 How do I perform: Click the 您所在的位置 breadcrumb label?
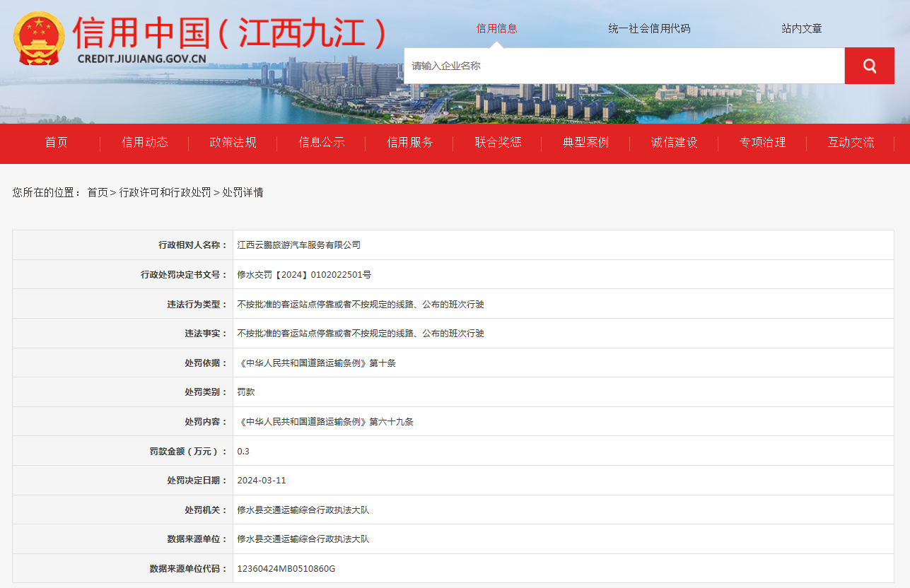pos(47,192)
